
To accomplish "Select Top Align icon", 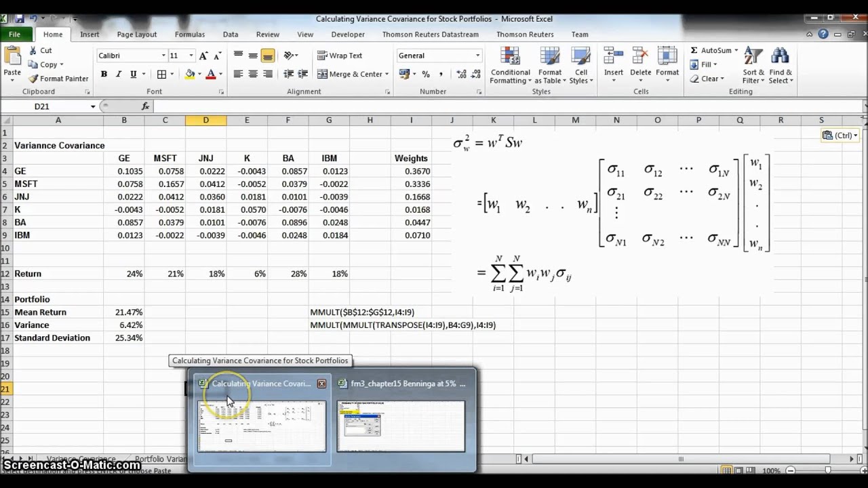I will [x=238, y=56].
